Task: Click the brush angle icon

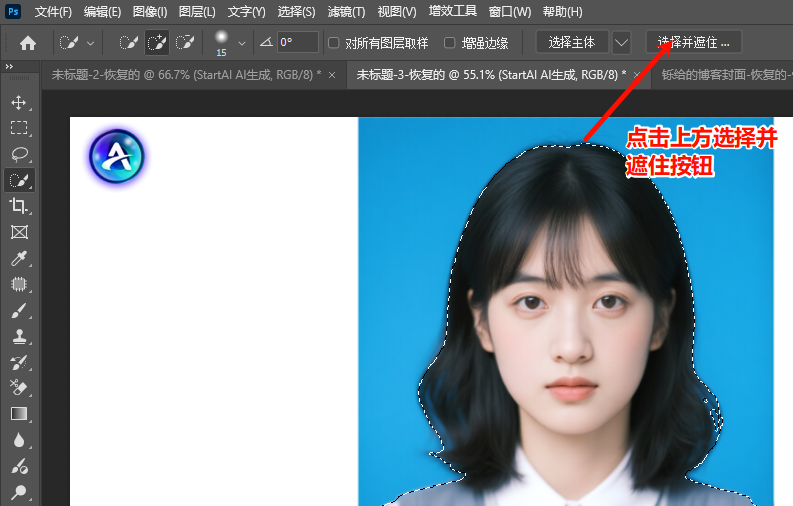Action: tap(267, 42)
